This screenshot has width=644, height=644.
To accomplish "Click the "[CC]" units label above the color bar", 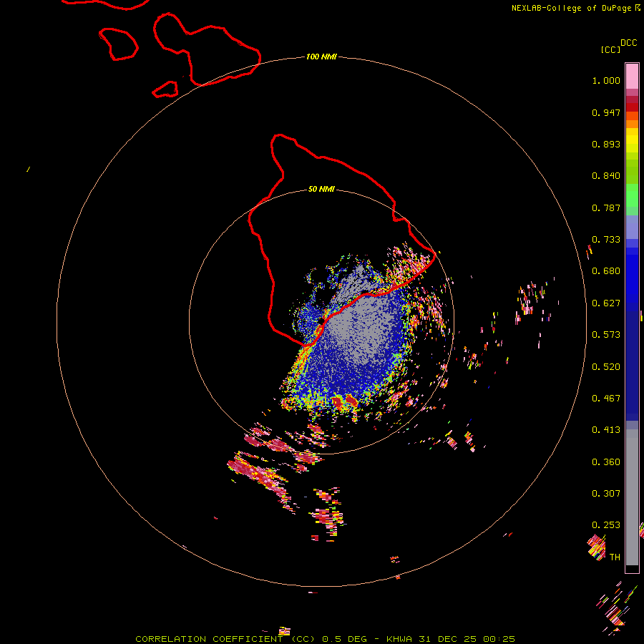I will tap(610, 49).
